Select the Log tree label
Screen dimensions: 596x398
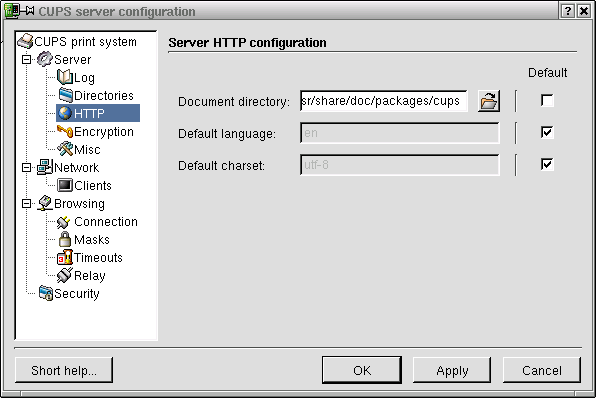84,78
